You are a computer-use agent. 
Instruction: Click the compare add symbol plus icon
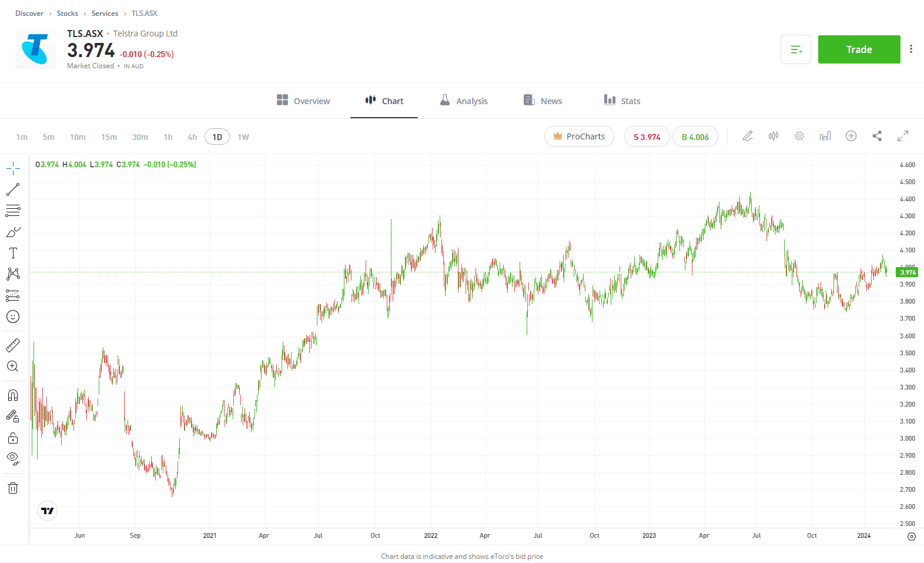(851, 136)
